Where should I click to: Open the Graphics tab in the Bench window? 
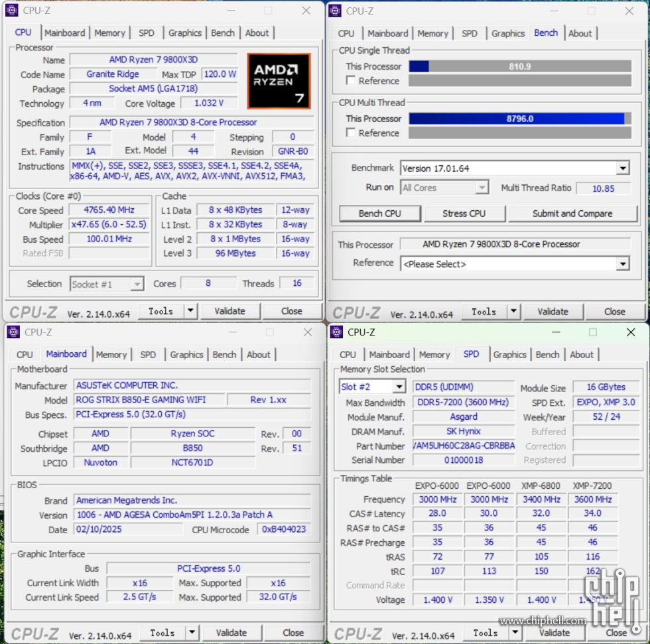tap(508, 33)
